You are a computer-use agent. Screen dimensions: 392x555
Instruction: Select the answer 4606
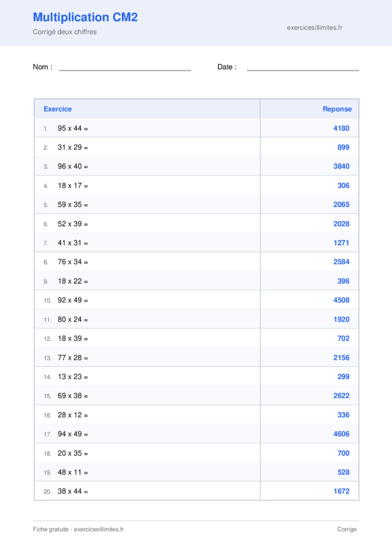[x=342, y=434]
